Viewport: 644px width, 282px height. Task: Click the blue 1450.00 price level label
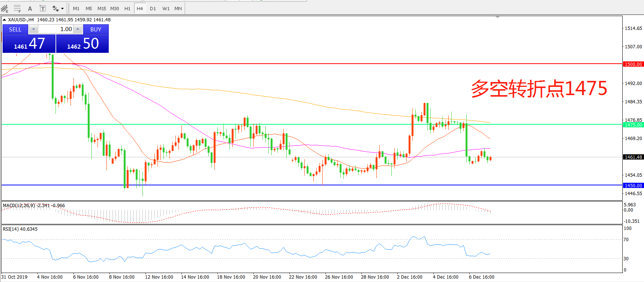coord(633,185)
